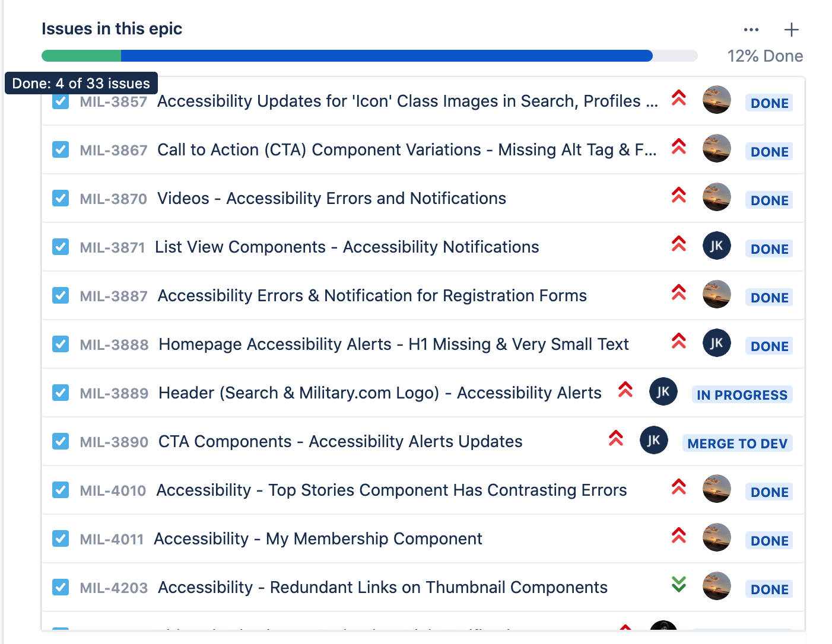Click priority arrow icon for MIL-4010
Viewport: 832px width, 644px height.
click(679, 487)
